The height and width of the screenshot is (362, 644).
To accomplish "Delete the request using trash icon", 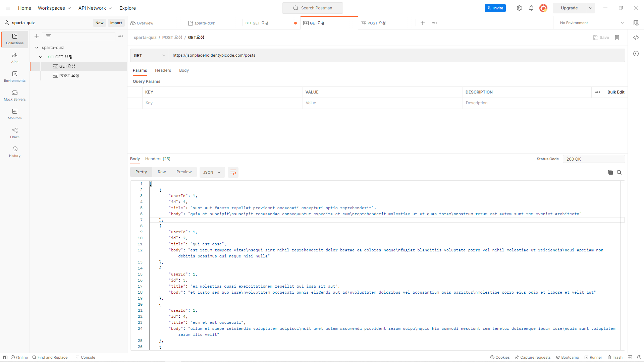I will 617,38.
